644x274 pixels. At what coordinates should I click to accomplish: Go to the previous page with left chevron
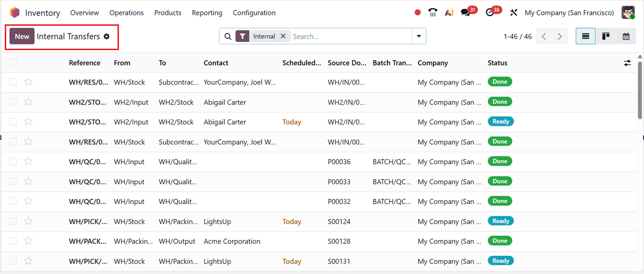(544, 36)
